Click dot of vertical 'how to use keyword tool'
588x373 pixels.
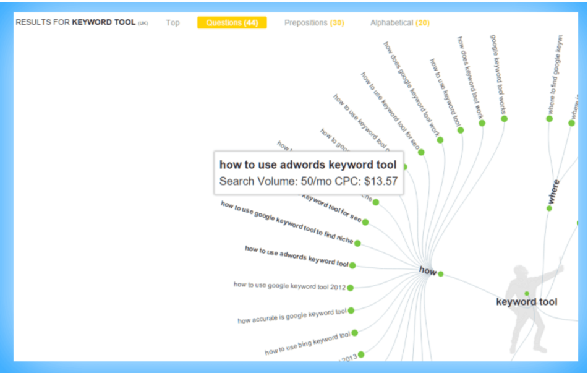(461, 131)
